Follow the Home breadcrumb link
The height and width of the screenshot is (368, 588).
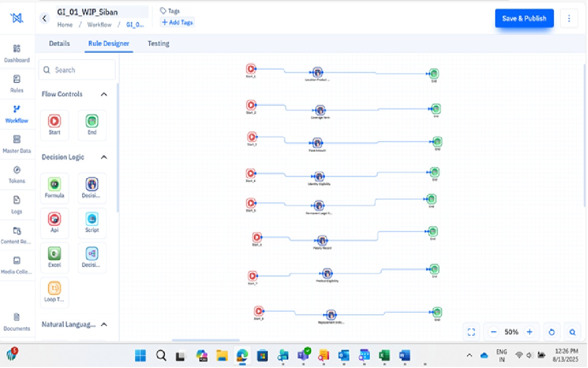tap(65, 25)
